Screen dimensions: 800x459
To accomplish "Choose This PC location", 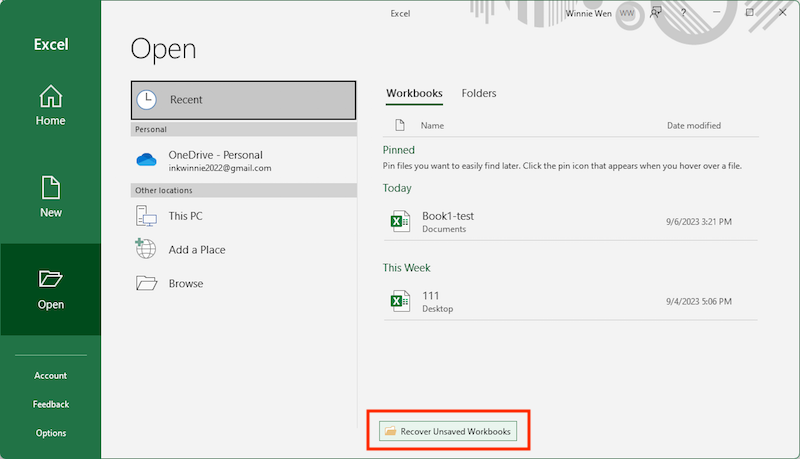I will (243, 216).
